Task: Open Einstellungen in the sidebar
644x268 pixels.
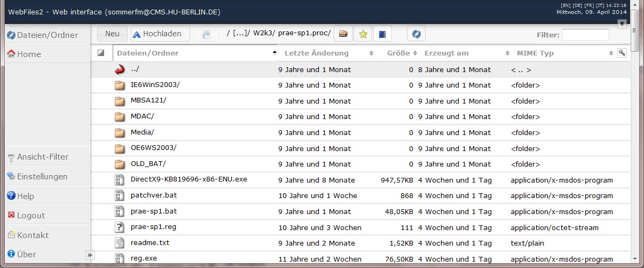Action: pos(42,177)
